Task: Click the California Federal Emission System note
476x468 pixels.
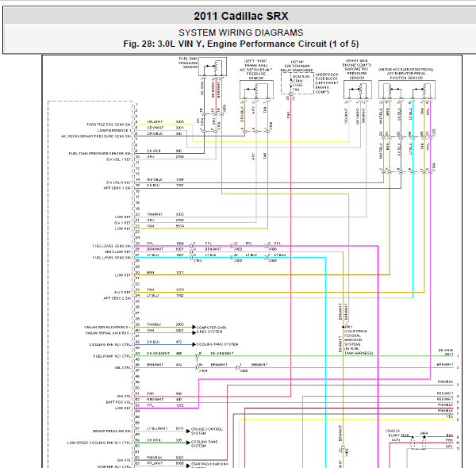Action: [358, 342]
